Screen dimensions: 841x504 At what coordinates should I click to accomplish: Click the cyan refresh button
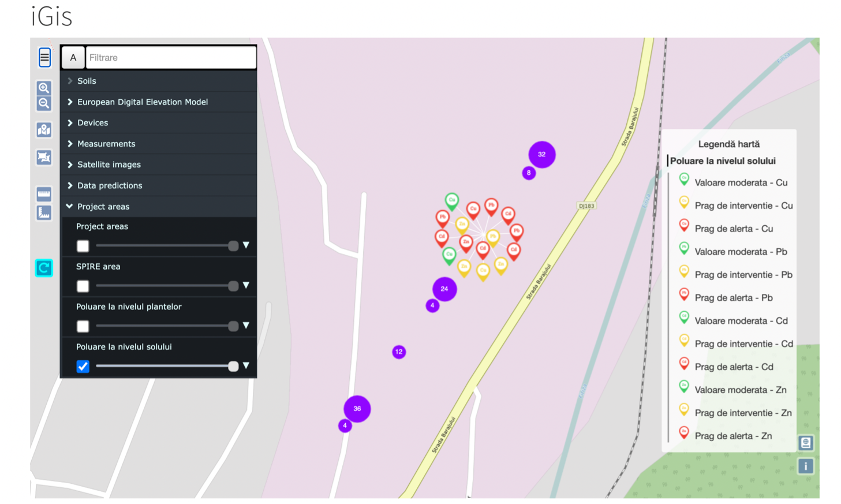click(44, 268)
